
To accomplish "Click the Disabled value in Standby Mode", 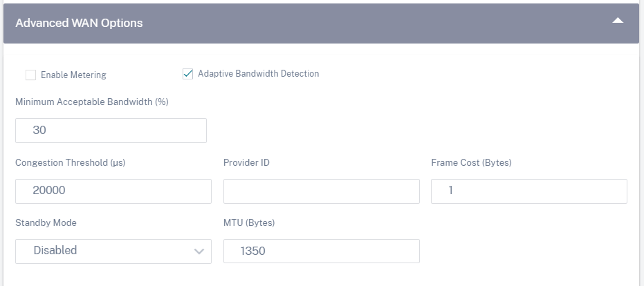I will point(55,250).
